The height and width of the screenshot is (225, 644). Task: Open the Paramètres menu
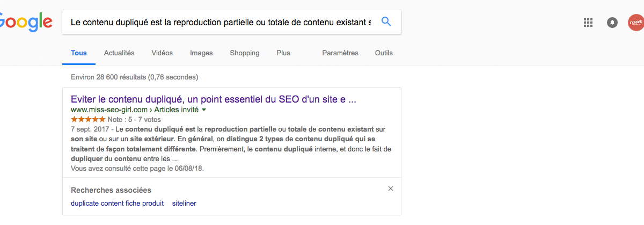click(x=340, y=53)
